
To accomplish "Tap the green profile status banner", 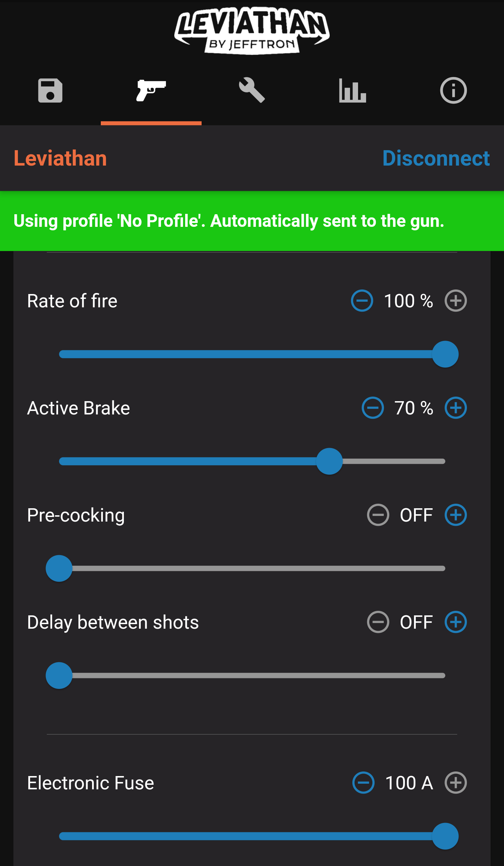I will [252, 221].
